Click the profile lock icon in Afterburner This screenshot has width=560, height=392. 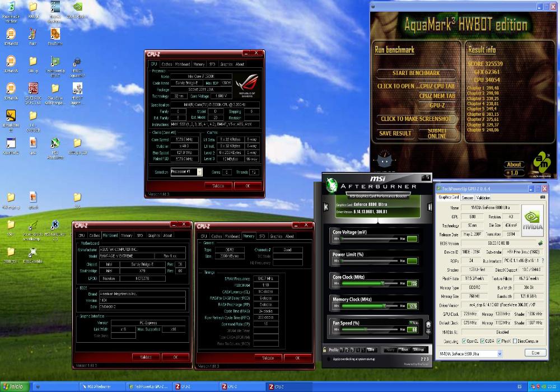(x=324, y=349)
